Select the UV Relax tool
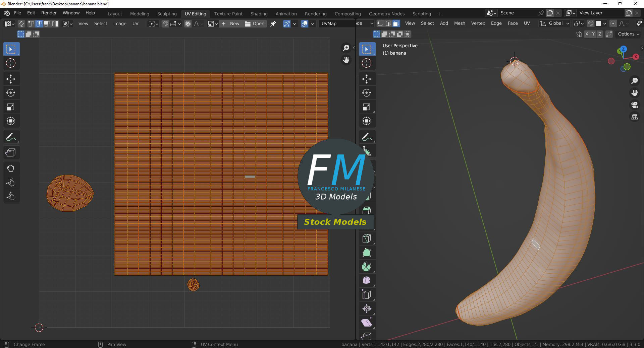Viewport: 644px width, 348px height. [x=11, y=183]
